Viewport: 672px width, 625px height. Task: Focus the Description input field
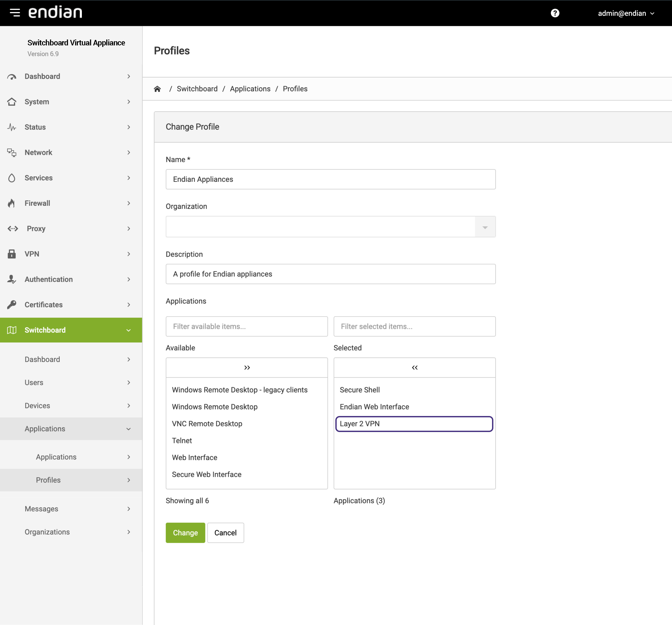point(331,274)
